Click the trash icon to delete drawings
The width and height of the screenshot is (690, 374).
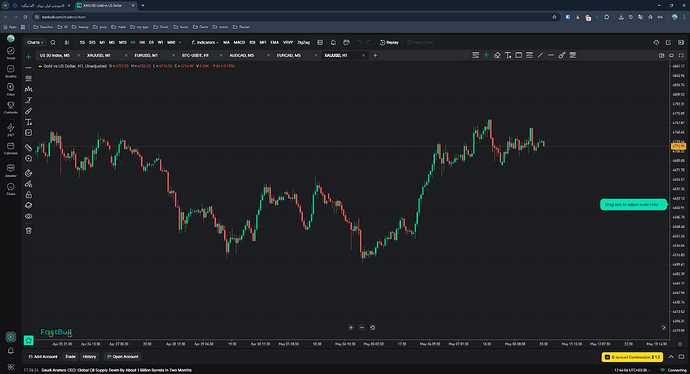(29, 231)
